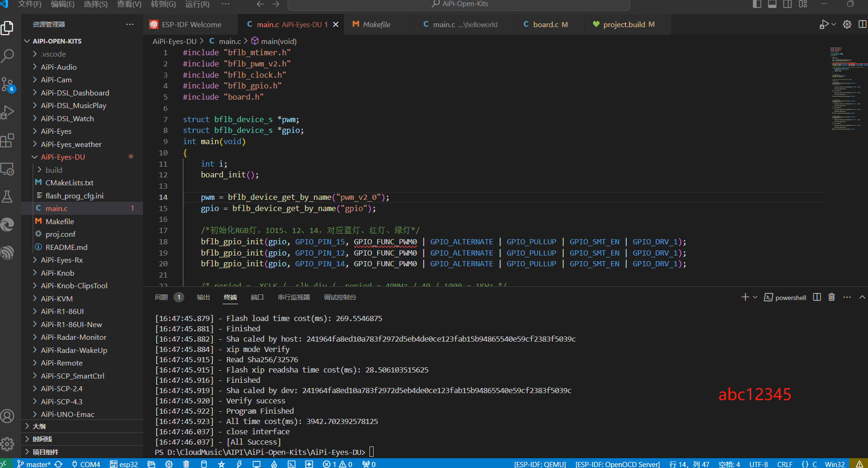Screen dimensions: 868x468
Task: Click the [ESP-IDF: QEMU] status button
Action: pos(540,464)
